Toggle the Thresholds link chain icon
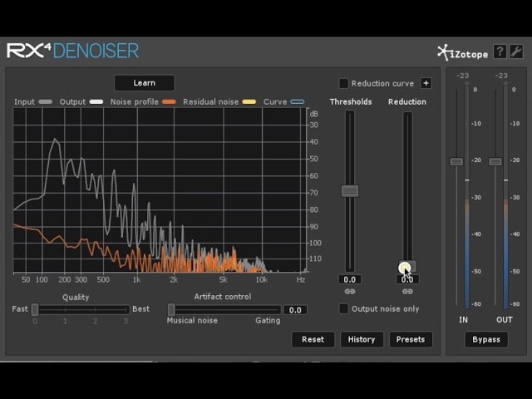This screenshot has width=532, height=399. coord(350,292)
